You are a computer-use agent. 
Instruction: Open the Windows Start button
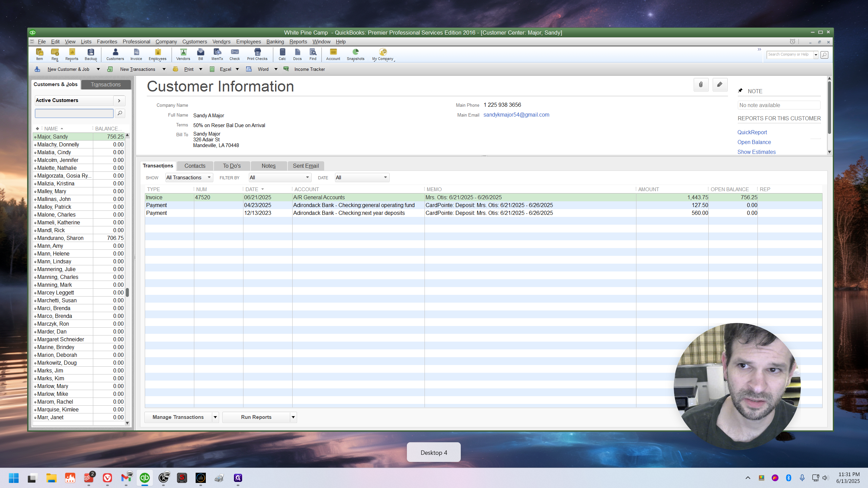(14, 478)
